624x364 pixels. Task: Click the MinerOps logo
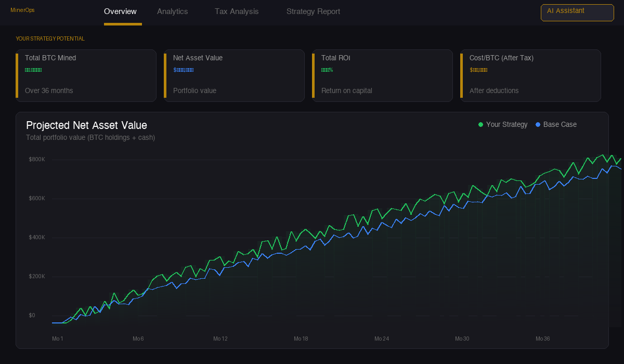tap(22, 10)
